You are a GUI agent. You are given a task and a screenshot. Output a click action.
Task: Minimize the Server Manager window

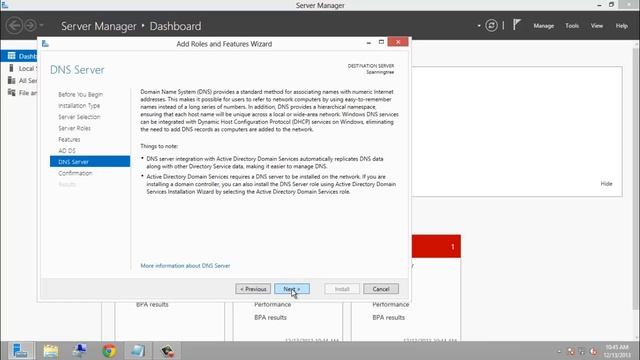(599, 5)
